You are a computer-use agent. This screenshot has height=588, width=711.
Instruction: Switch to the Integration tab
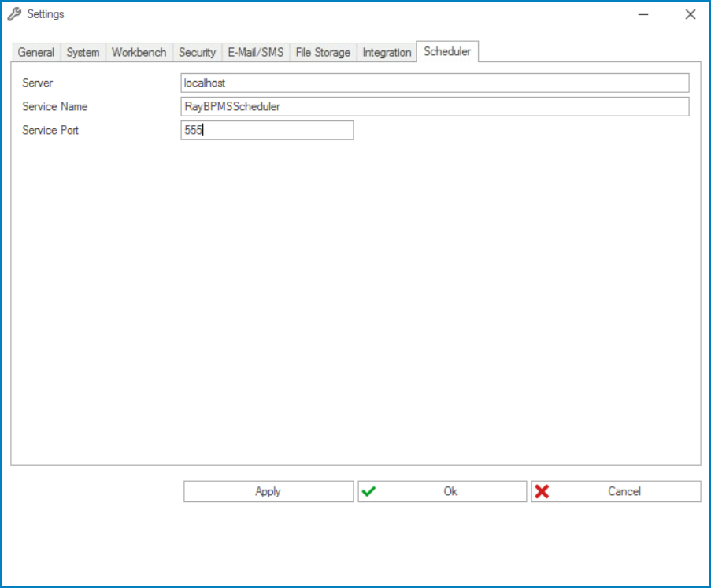click(x=387, y=52)
